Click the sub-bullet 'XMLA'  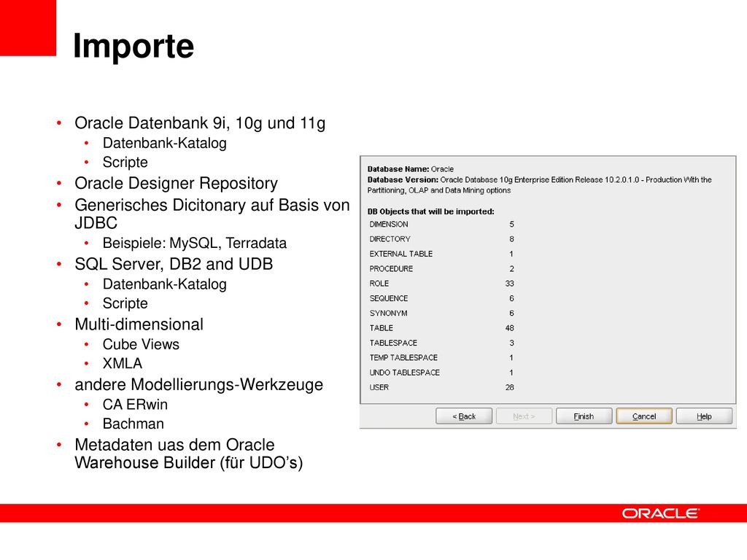123,363
